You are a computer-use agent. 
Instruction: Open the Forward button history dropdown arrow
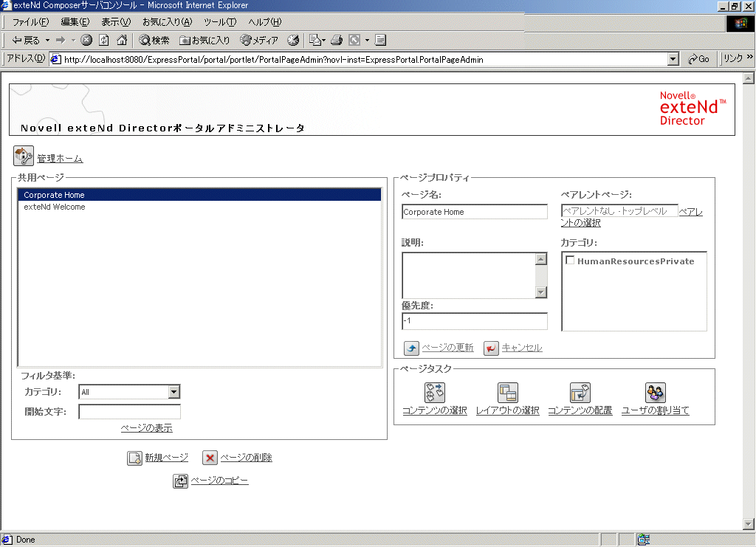(73, 40)
